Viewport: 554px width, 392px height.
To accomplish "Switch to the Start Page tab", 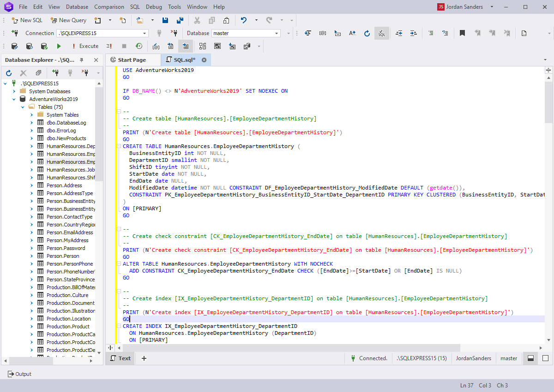I will pos(132,60).
